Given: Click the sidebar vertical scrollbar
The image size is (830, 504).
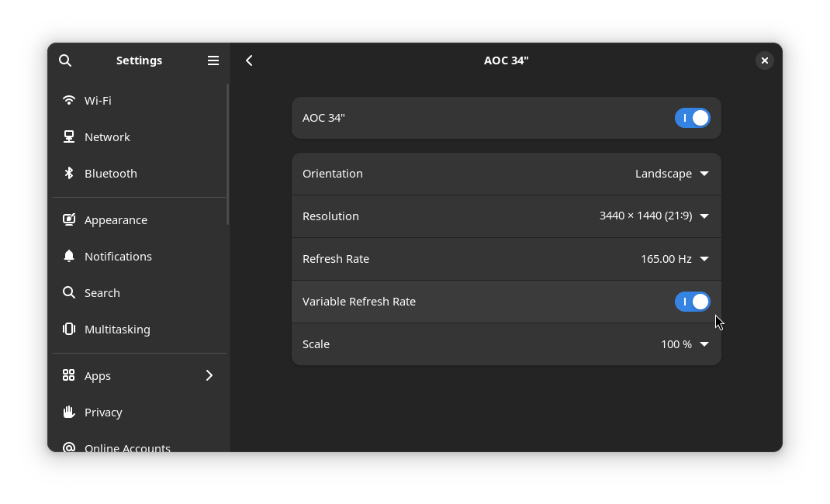Looking at the screenshot, I should coord(227,155).
